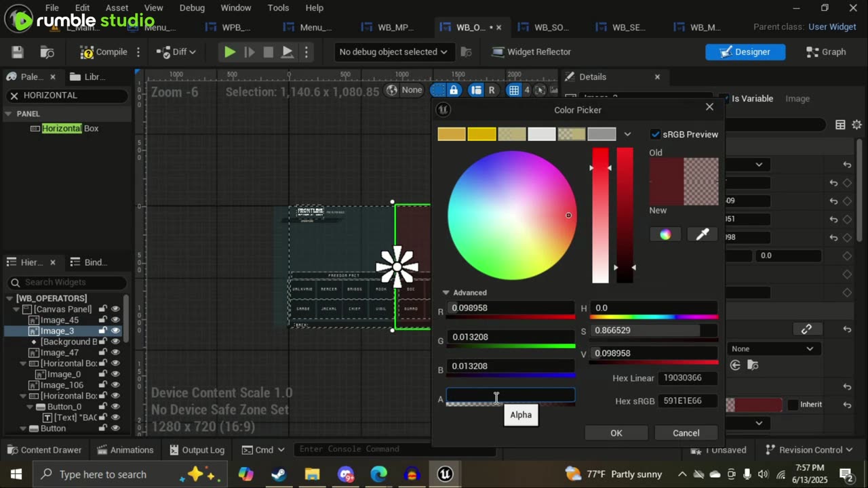Open the debug object selection dropdown

pos(393,52)
